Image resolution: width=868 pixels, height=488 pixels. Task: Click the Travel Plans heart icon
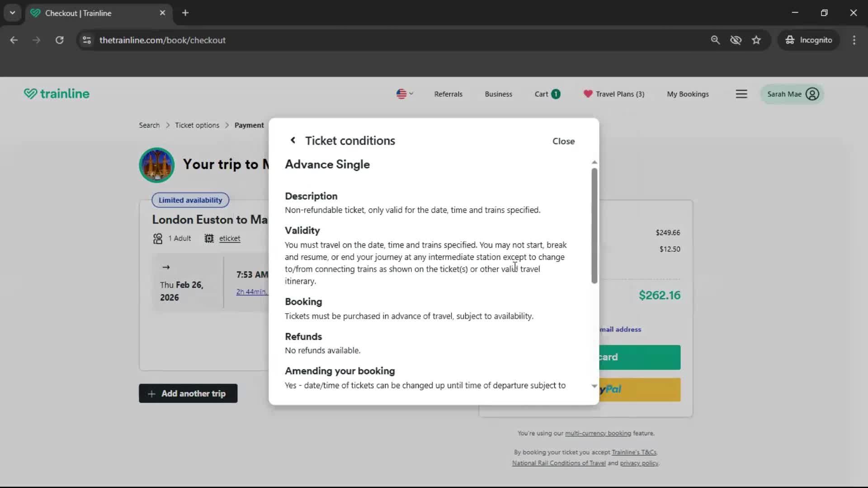[x=588, y=94]
